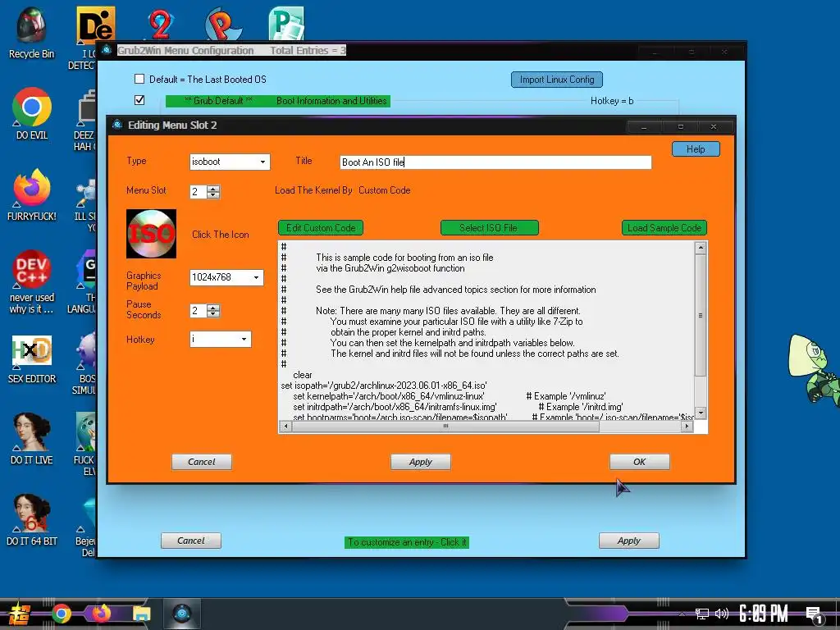Click the Edit Custom Code button
The height and width of the screenshot is (630, 840).
coord(321,228)
